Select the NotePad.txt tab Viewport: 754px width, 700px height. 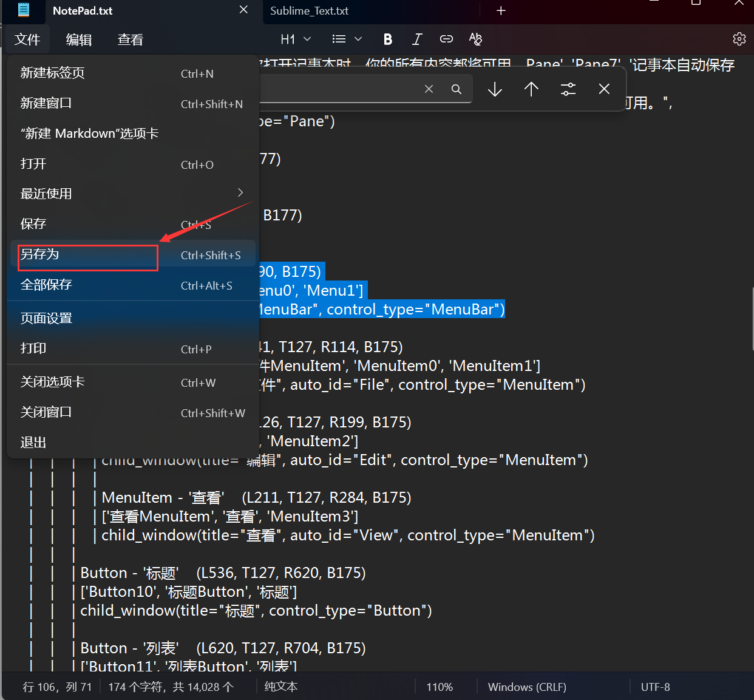pos(83,11)
